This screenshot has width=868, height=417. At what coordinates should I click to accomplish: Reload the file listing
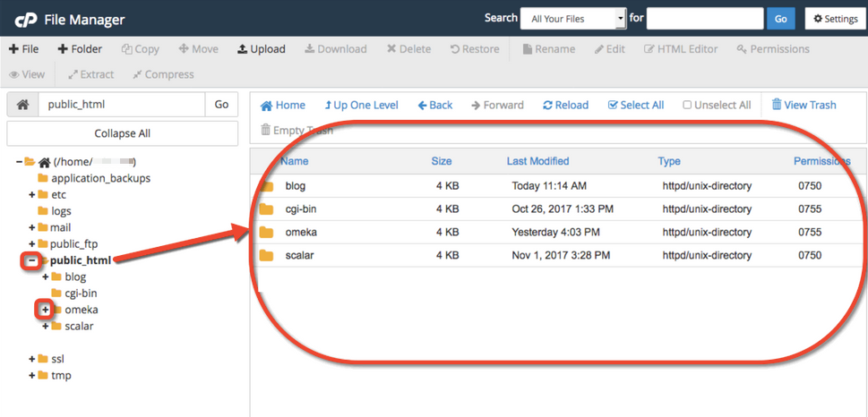[566, 105]
